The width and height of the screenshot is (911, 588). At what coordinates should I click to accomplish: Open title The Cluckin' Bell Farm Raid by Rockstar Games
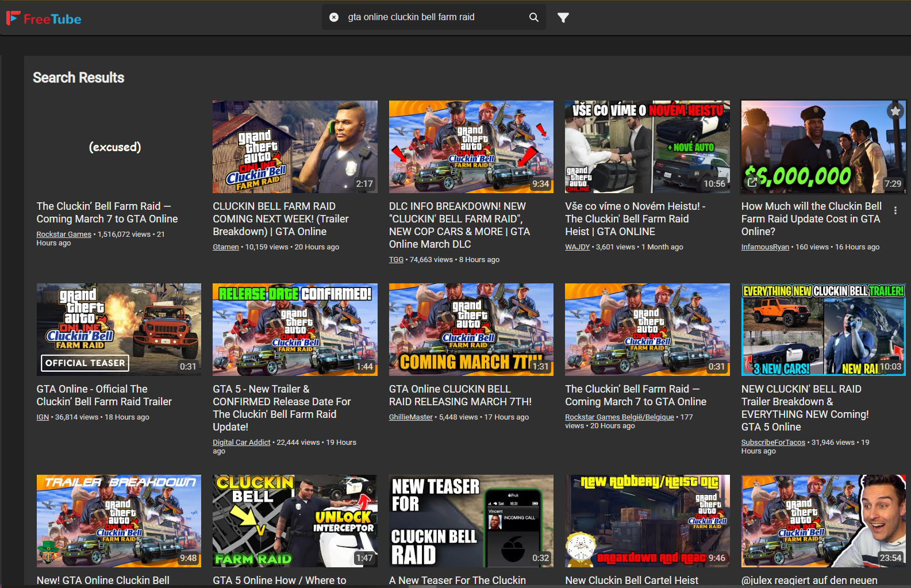tap(107, 213)
